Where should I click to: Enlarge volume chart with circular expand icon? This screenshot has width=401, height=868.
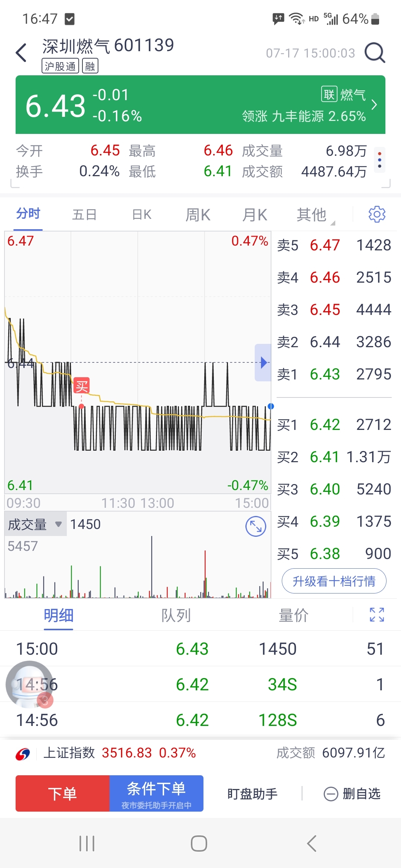click(x=256, y=526)
